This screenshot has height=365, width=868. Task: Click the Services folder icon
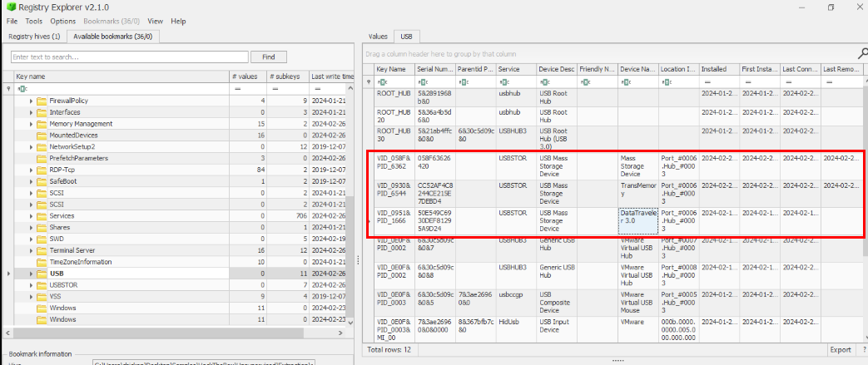42,215
